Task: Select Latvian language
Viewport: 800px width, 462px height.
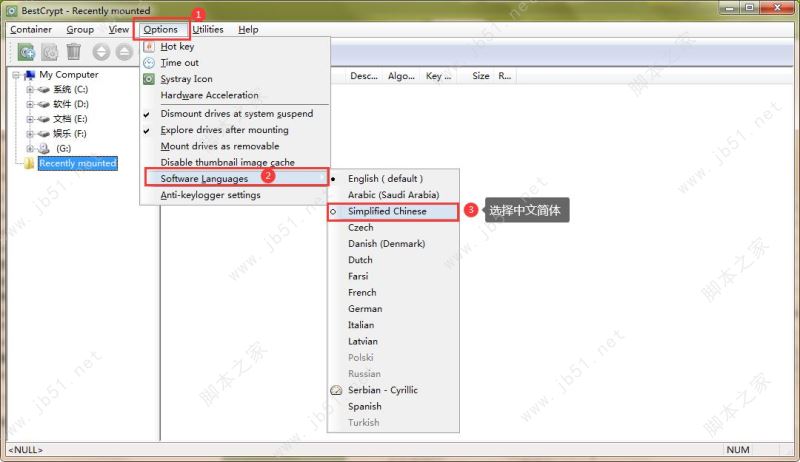Action: point(393,342)
